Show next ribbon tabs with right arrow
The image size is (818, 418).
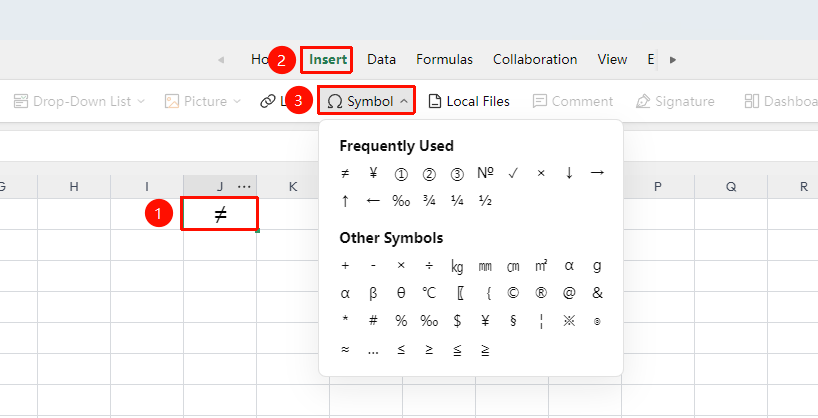click(673, 59)
